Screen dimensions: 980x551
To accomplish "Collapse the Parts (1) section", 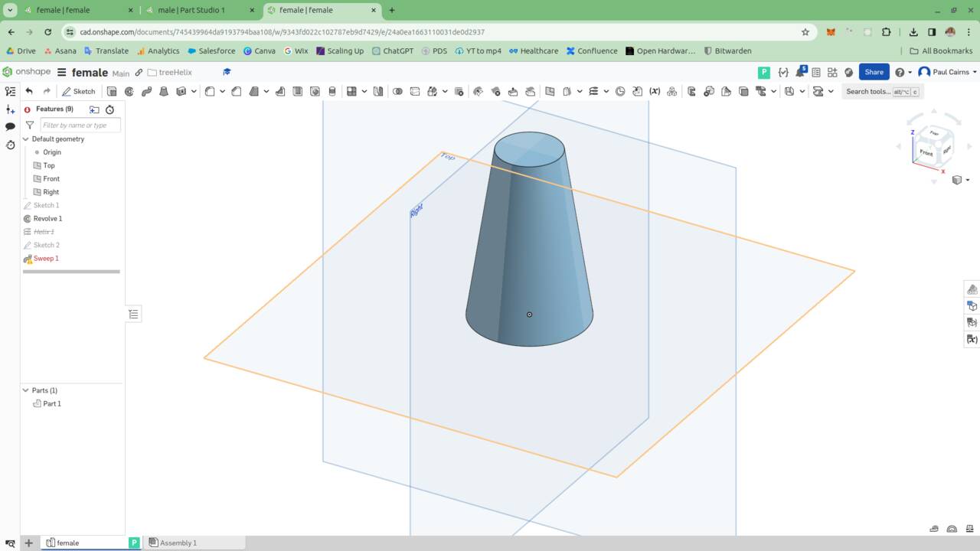I will 25,390.
